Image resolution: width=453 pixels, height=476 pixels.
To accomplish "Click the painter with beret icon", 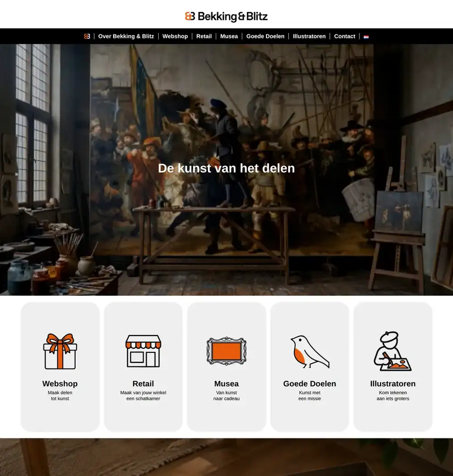I will pyautogui.click(x=393, y=351).
